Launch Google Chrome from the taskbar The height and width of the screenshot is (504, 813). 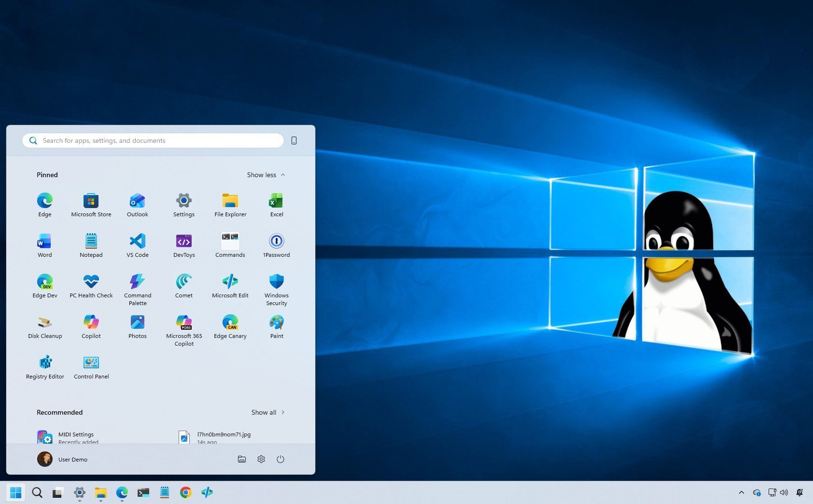pyautogui.click(x=186, y=492)
